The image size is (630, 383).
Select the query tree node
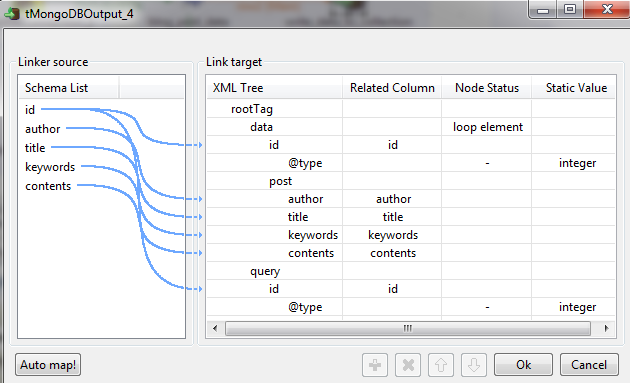point(265,271)
